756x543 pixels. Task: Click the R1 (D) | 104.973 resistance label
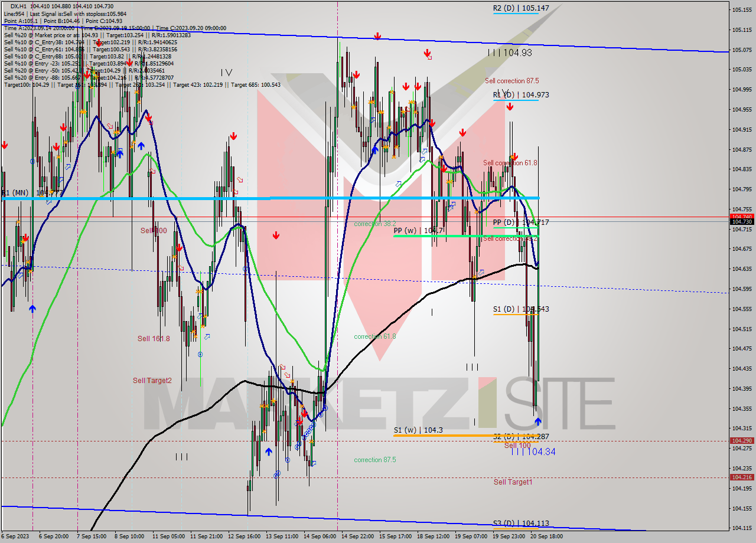521,94
